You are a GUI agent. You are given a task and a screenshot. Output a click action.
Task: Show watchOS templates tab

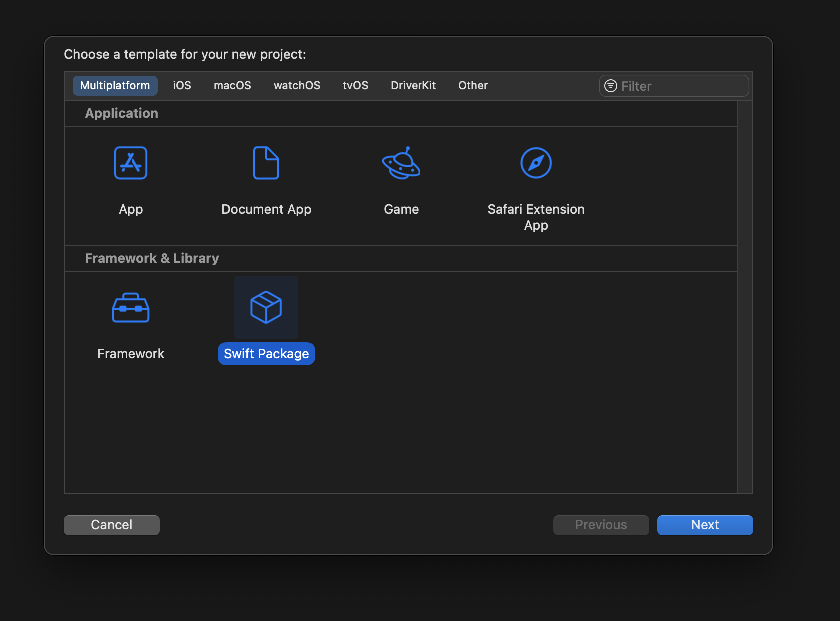(297, 85)
